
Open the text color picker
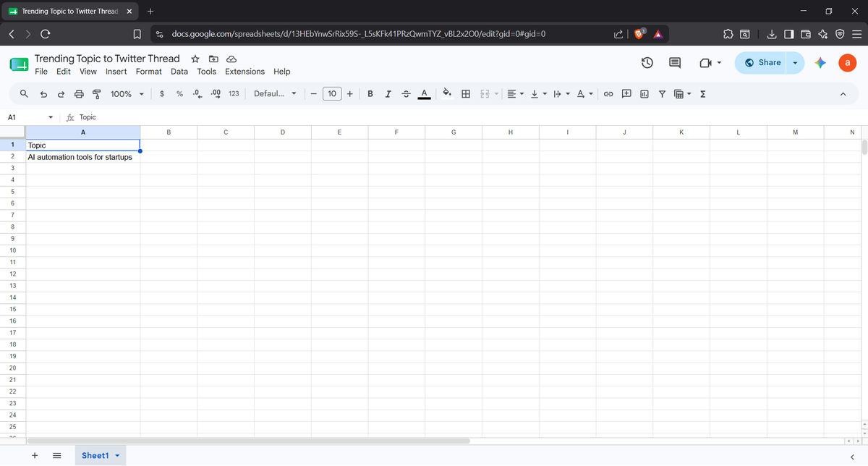[x=424, y=94]
